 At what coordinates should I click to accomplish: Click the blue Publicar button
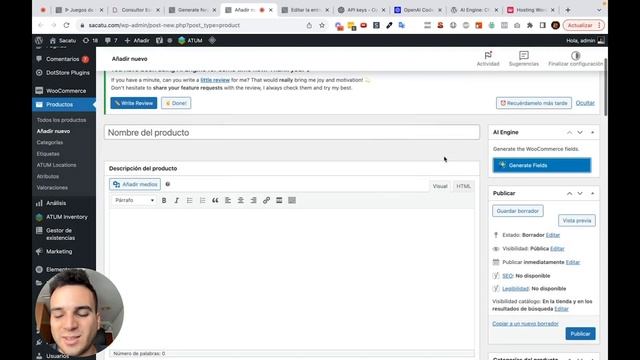click(580, 334)
